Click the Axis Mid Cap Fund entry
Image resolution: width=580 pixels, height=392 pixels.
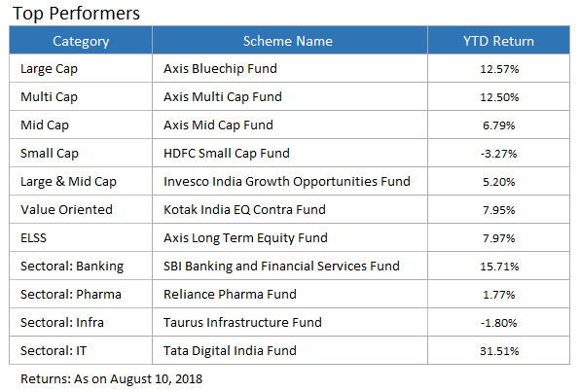pyautogui.click(x=218, y=125)
